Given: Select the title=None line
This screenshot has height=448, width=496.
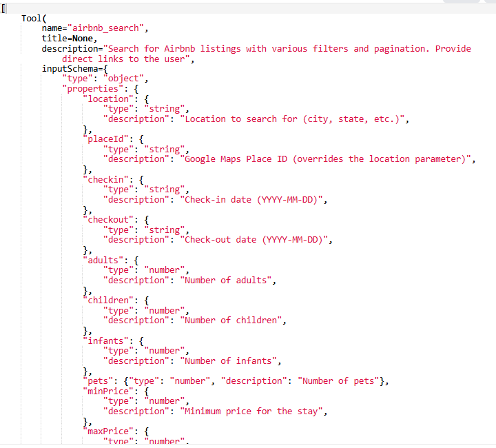Looking at the screenshot, I should pos(70,39).
